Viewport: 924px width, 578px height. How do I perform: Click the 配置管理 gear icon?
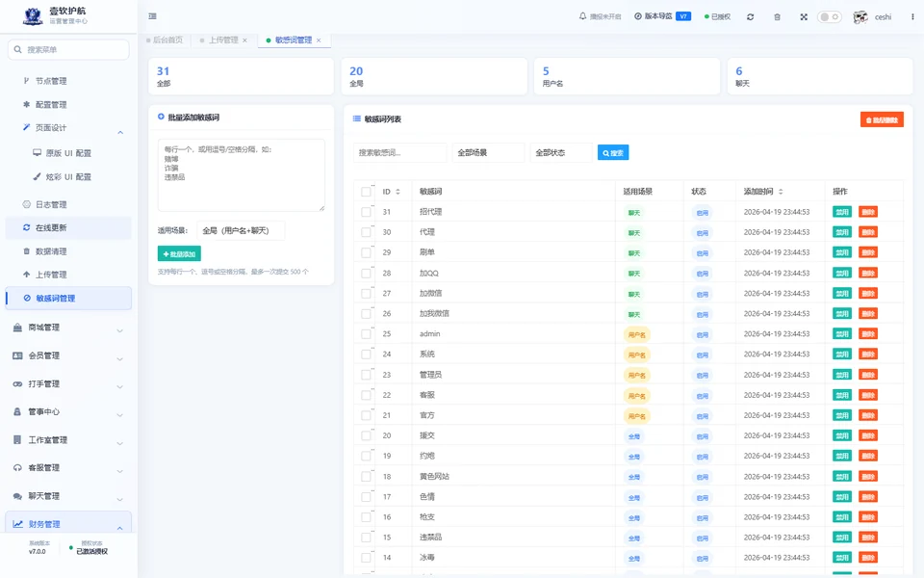(26, 104)
